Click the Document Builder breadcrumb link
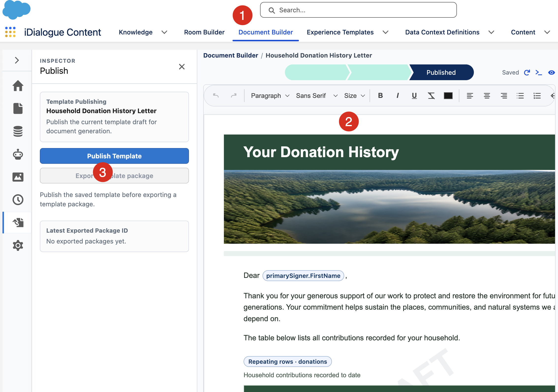This screenshot has width=558, height=392. (231, 55)
